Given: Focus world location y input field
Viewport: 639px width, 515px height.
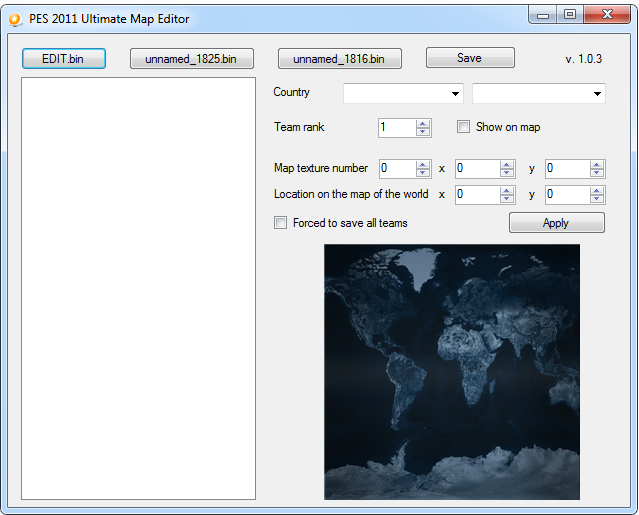Looking at the screenshot, I should [x=568, y=195].
